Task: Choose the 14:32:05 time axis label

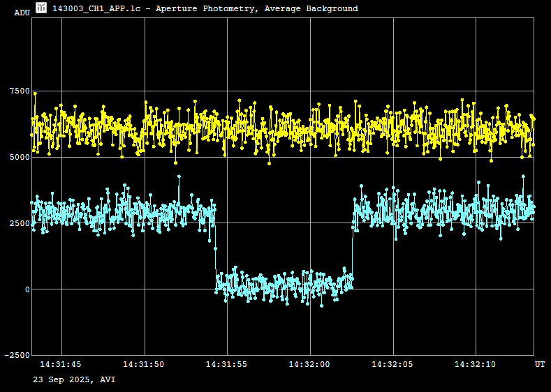Action: 392,364
